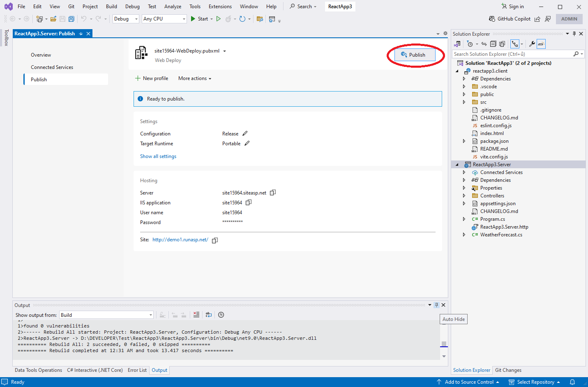Click the Publish button in the profile header
This screenshot has height=387, width=588.
pyautogui.click(x=415, y=55)
